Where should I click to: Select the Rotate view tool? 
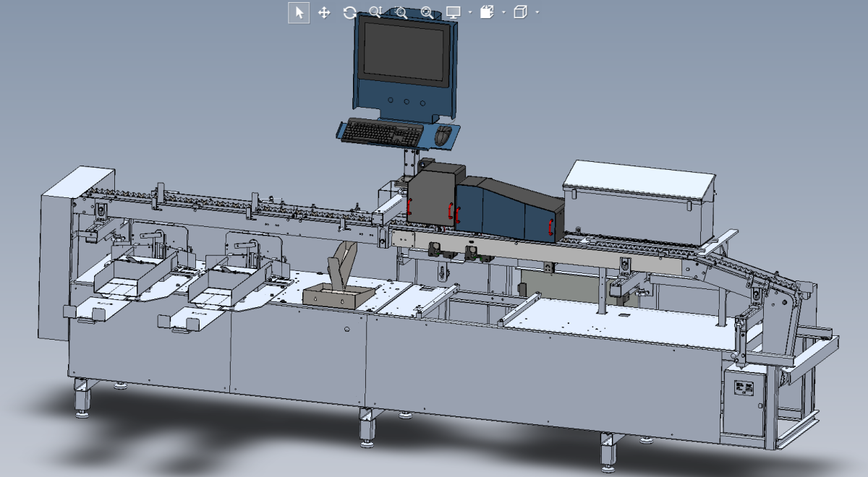tap(349, 12)
